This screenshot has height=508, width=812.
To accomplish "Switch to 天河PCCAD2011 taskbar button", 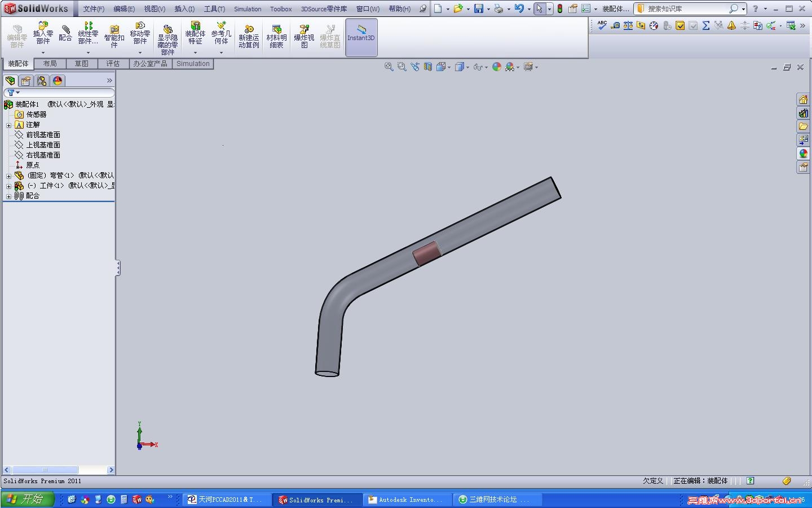I will point(227,500).
